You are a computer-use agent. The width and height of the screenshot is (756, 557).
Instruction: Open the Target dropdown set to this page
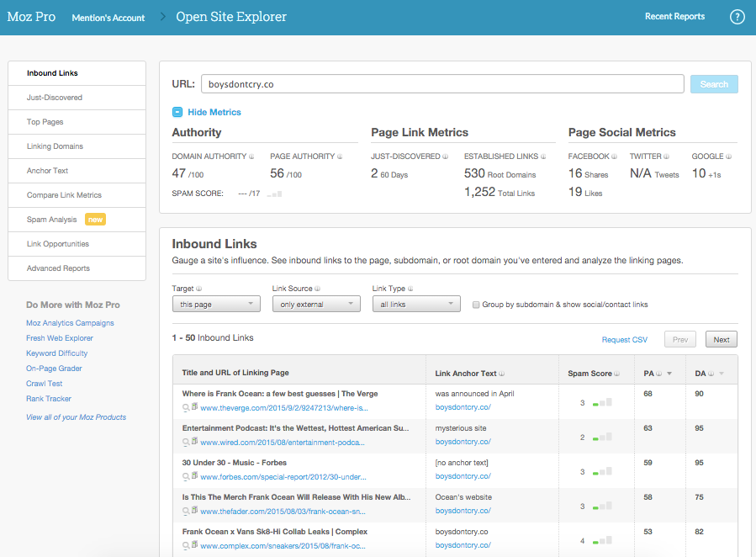(216, 305)
